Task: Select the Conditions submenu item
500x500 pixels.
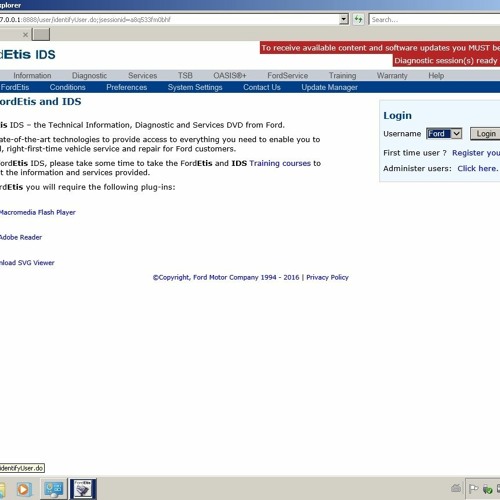Action: click(67, 87)
